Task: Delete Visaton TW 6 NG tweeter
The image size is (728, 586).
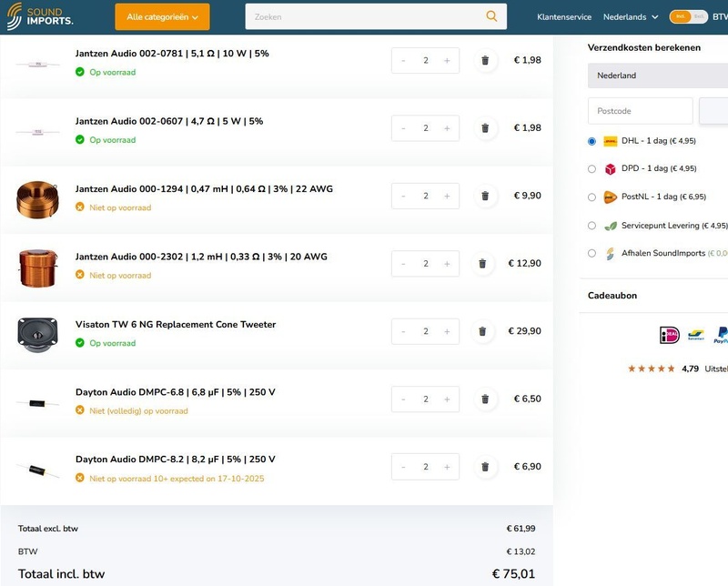Action: coord(482,331)
